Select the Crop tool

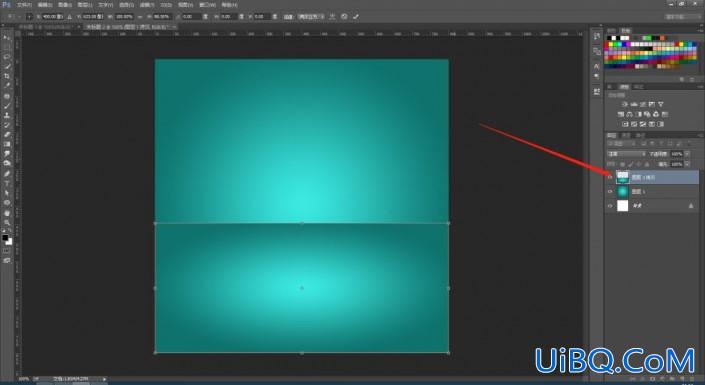[6, 76]
